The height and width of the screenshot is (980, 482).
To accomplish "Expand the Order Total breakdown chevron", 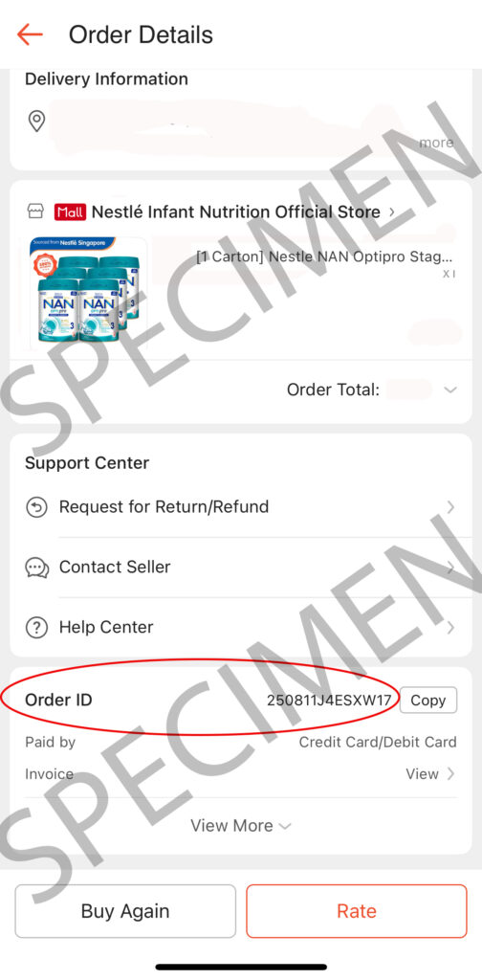I will 450,390.
